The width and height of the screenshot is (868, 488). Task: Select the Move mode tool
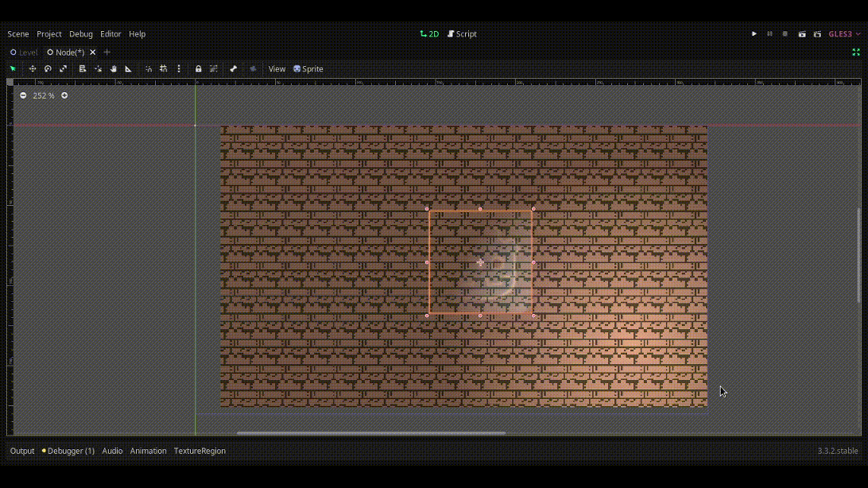[x=33, y=69]
